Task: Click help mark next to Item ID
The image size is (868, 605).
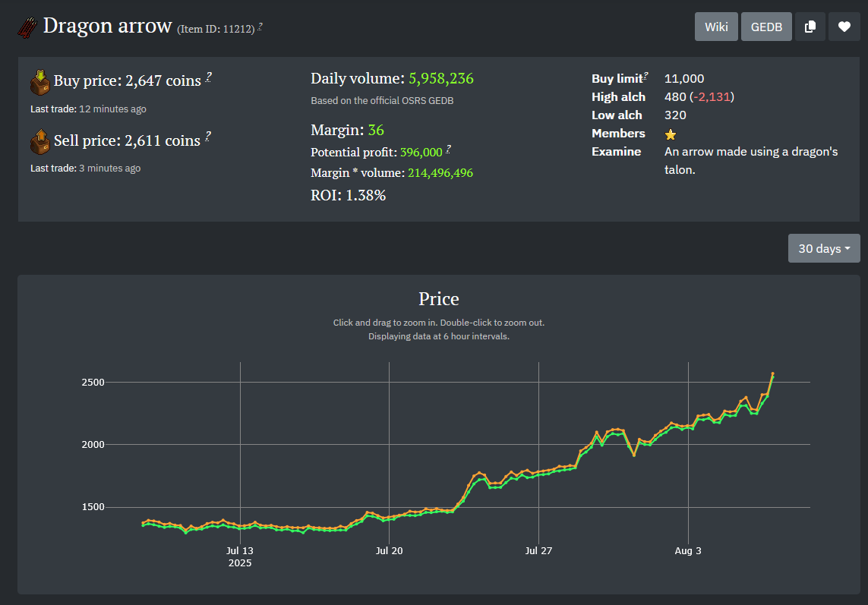Action: 260,26
